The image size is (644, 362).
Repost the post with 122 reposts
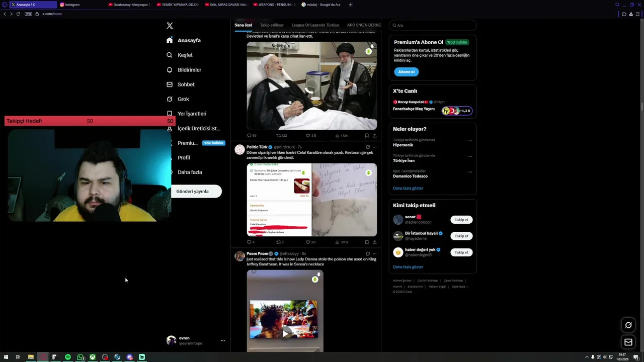point(281,135)
